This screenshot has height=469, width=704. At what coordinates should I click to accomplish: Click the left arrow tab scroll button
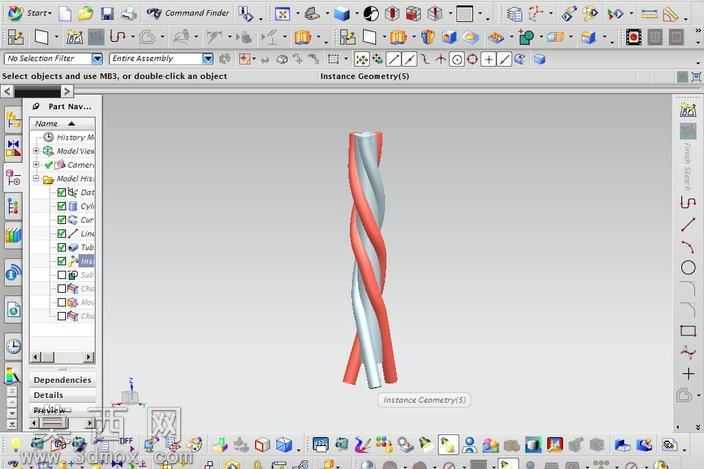pyautogui.click(x=7, y=92)
